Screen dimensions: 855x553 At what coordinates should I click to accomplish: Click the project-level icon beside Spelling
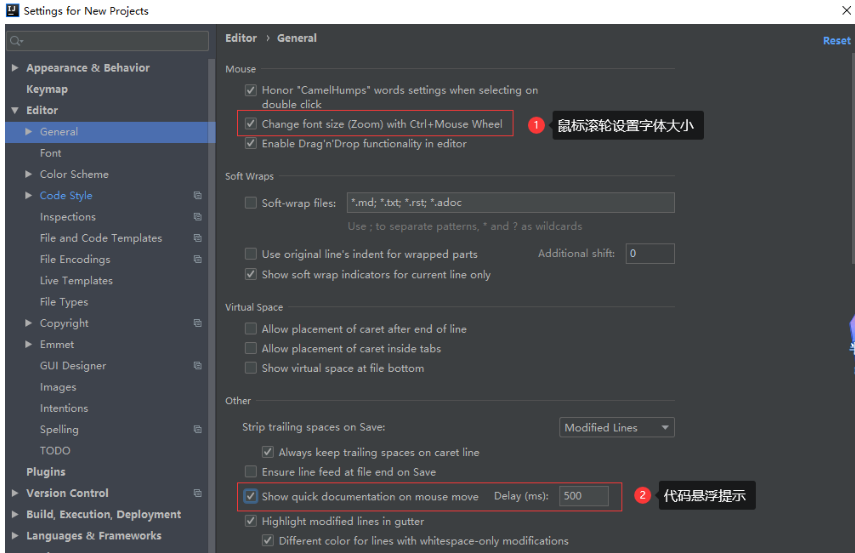197,429
